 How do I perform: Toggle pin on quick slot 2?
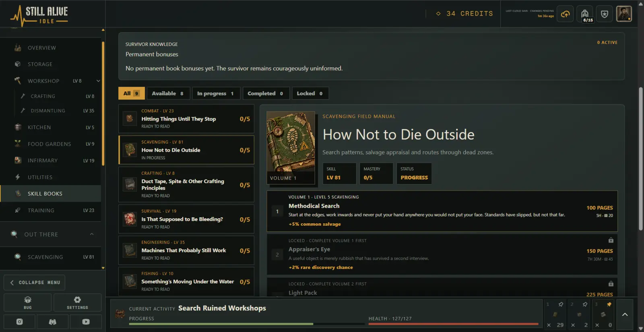pos(585,304)
